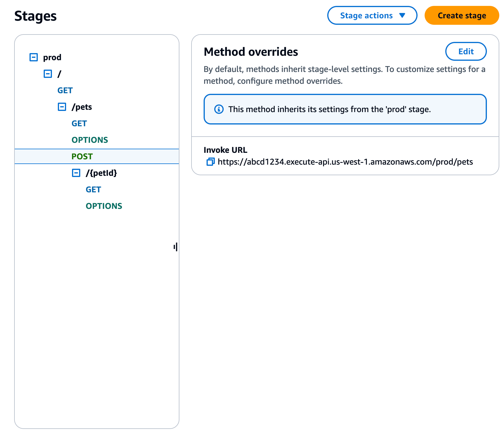504x436 pixels.
Task: Select OPTIONS method under /pets
Action: (90, 140)
